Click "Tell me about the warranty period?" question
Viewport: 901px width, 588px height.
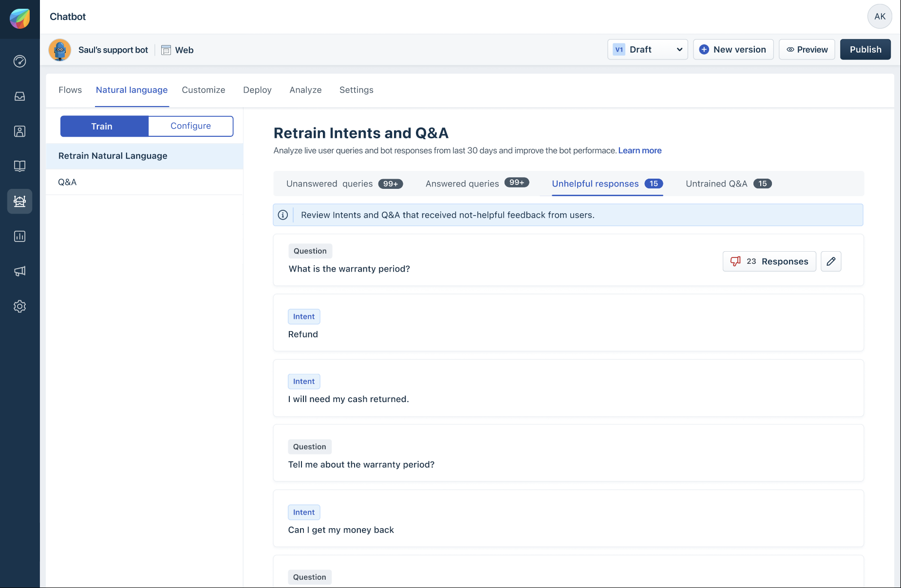click(x=361, y=464)
